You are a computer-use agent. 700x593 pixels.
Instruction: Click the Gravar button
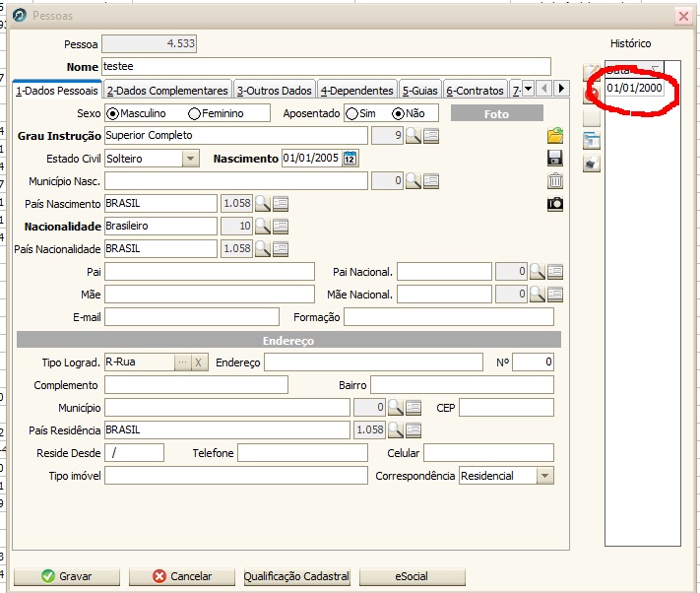pos(67,576)
